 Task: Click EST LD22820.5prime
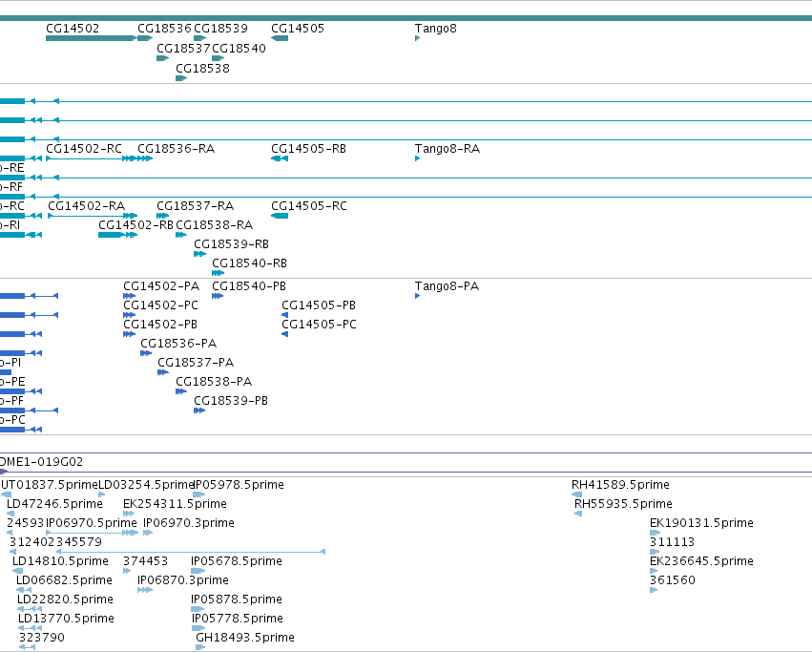click(x=65, y=599)
